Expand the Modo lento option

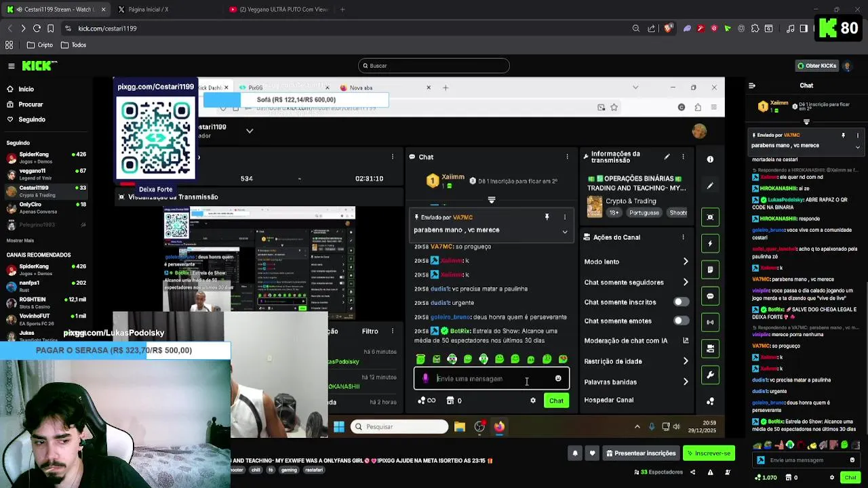click(x=685, y=262)
